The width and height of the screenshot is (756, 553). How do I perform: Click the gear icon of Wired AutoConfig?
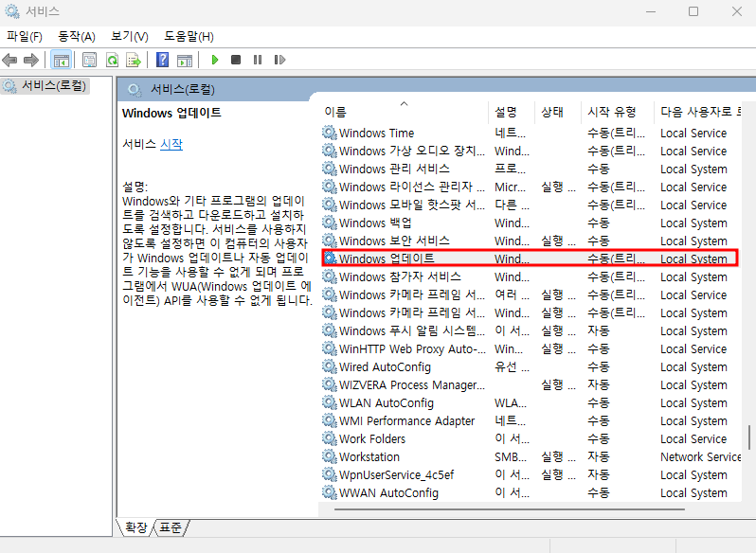point(330,366)
